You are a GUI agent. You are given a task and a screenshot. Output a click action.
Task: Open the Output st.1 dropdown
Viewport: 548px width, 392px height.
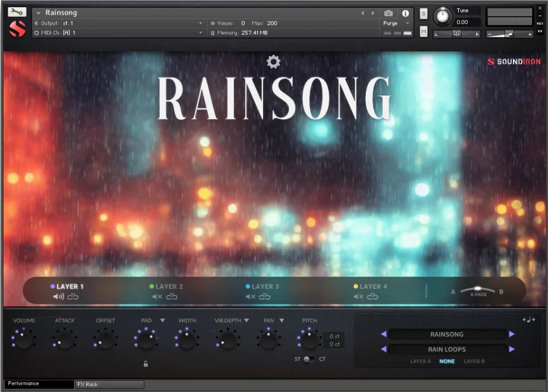118,23
